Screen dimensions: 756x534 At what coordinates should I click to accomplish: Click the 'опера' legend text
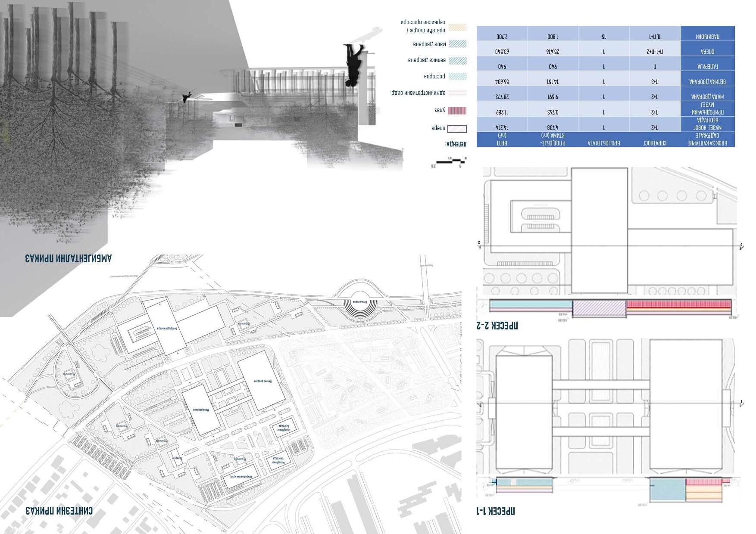[x=438, y=128]
